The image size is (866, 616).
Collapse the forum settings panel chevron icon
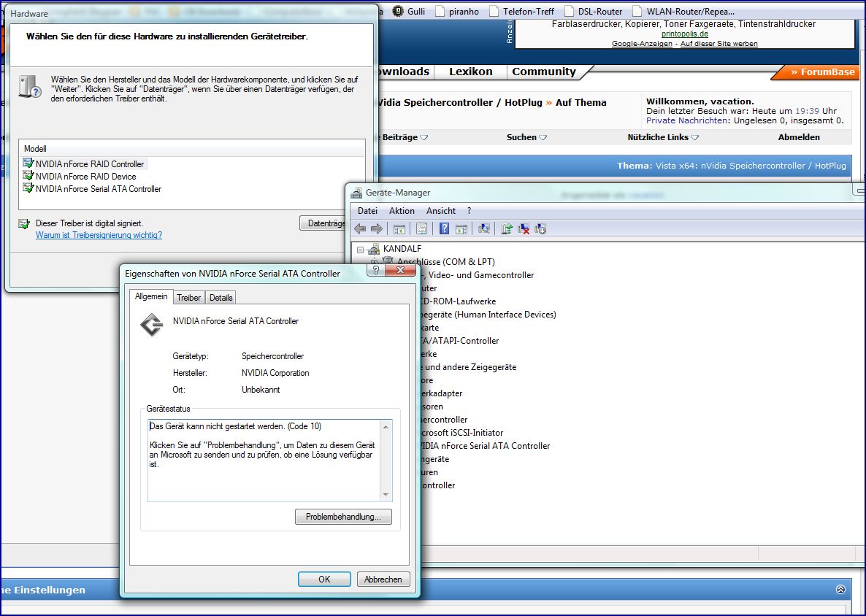pos(840,590)
